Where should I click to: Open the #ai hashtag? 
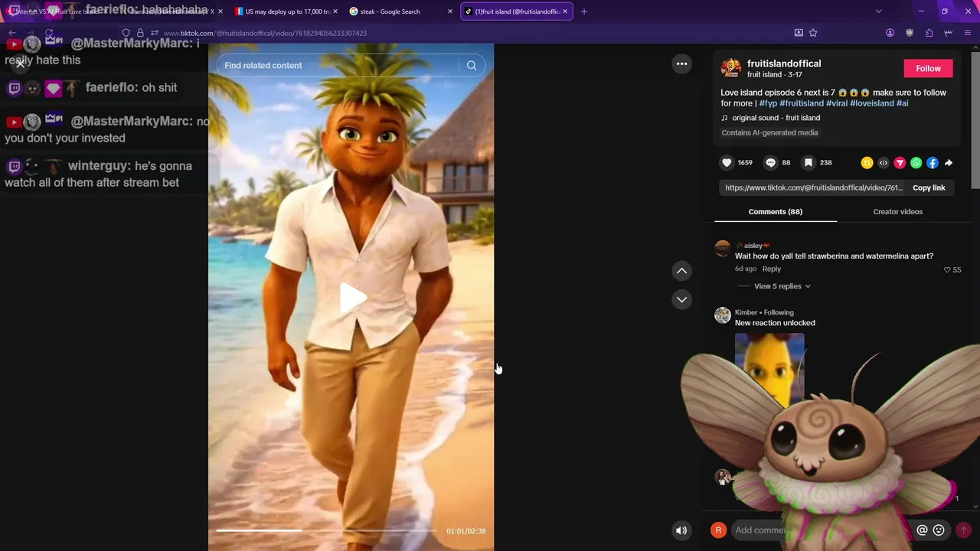coord(902,103)
